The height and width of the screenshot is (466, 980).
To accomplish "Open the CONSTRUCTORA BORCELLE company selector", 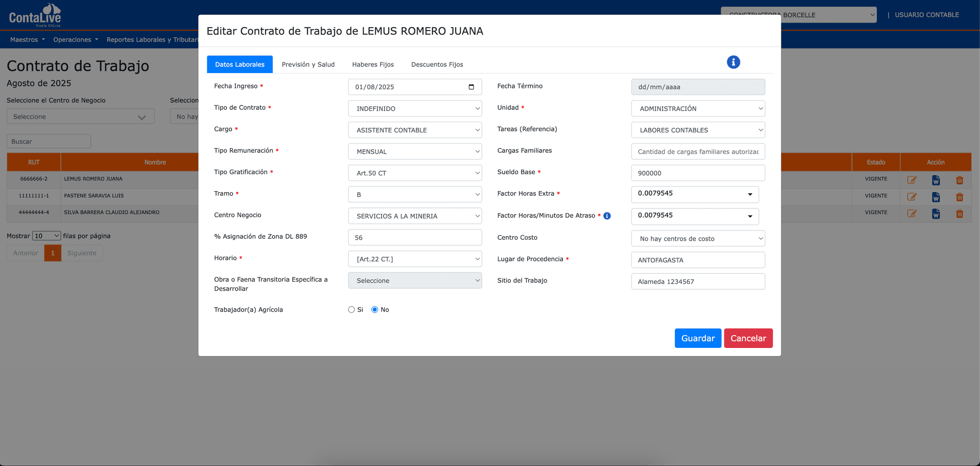I will pyautogui.click(x=798, y=15).
